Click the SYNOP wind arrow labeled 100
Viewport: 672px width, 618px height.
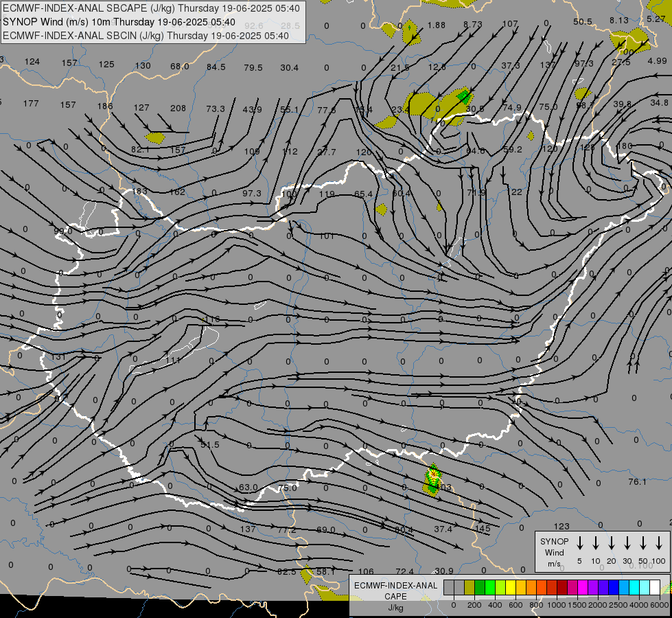(x=659, y=543)
